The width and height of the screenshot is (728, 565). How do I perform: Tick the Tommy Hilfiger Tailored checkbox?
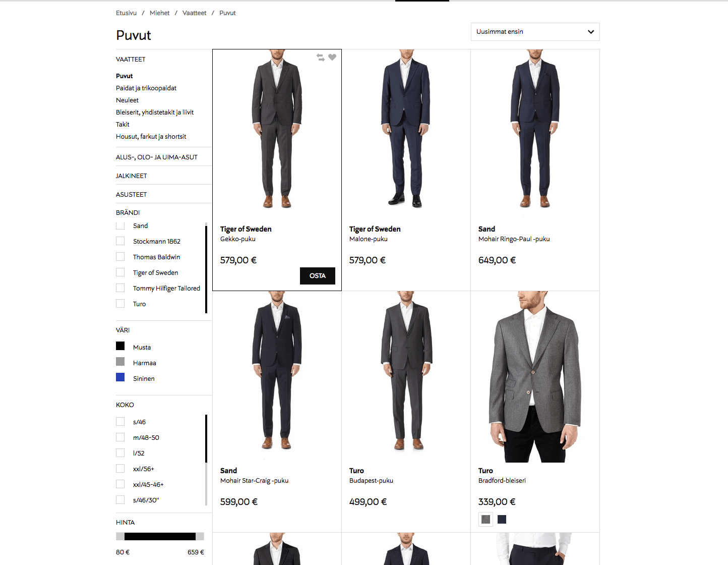(x=120, y=288)
